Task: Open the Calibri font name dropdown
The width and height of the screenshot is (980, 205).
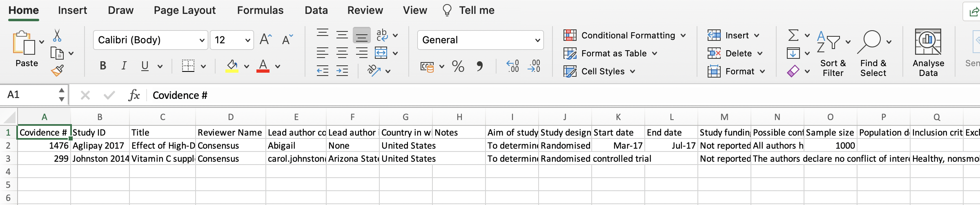Action: [202, 40]
